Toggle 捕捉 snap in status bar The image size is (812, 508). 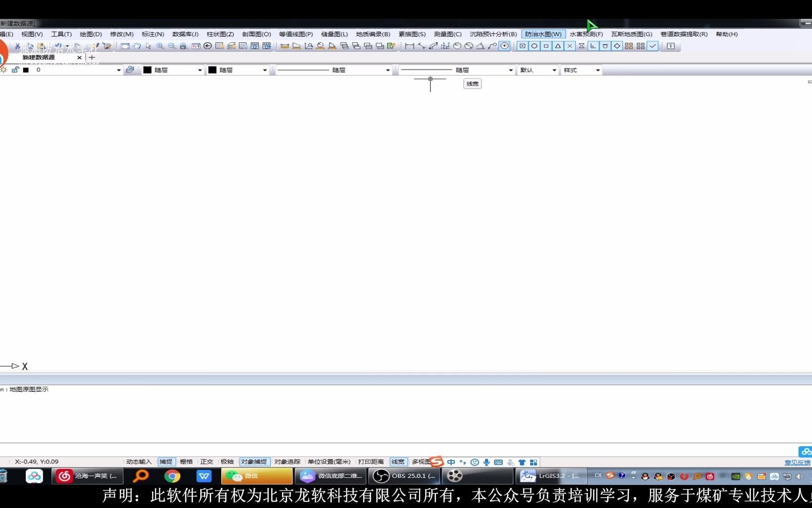(x=166, y=462)
